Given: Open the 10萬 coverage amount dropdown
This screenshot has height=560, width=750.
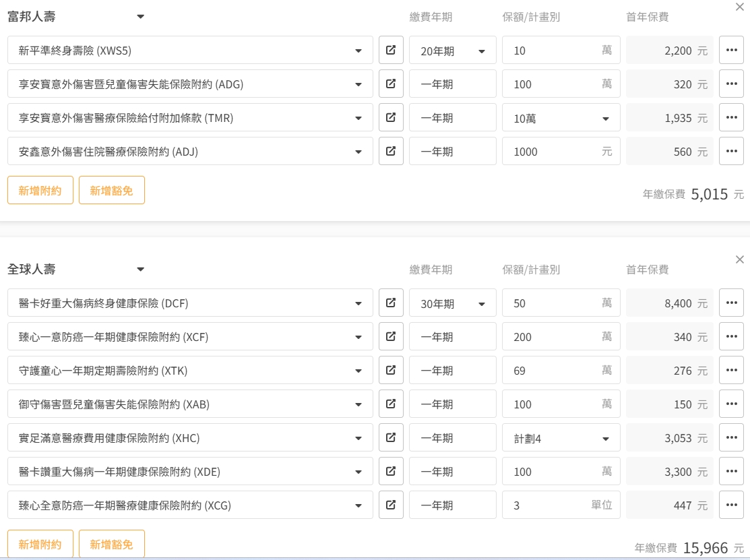Looking at the screenshot, I should 561,118.
